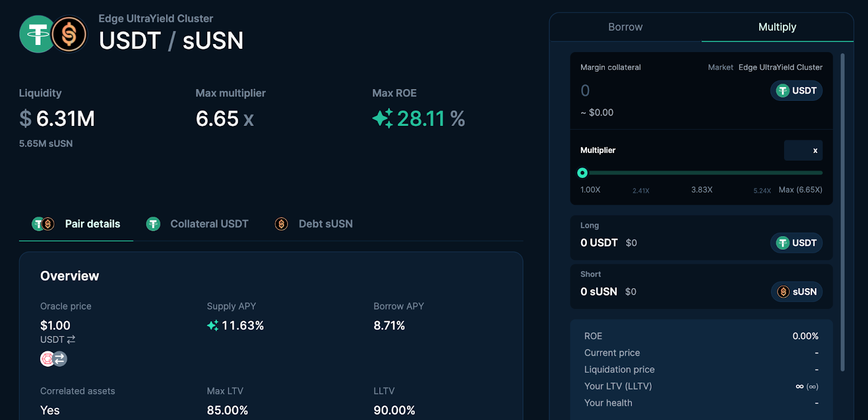Click the sparkle icon beside Max ROE 28.11%
868x420 pixels.
point(382,118)
